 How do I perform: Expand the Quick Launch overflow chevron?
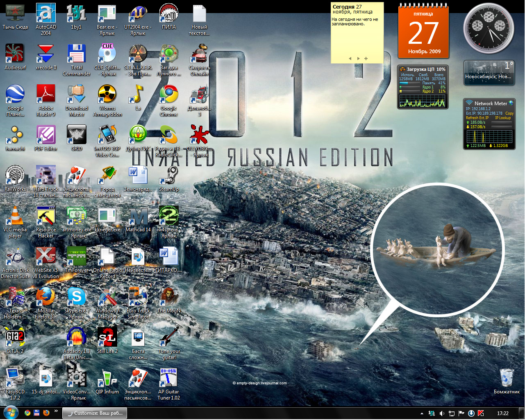click(56, 411)
